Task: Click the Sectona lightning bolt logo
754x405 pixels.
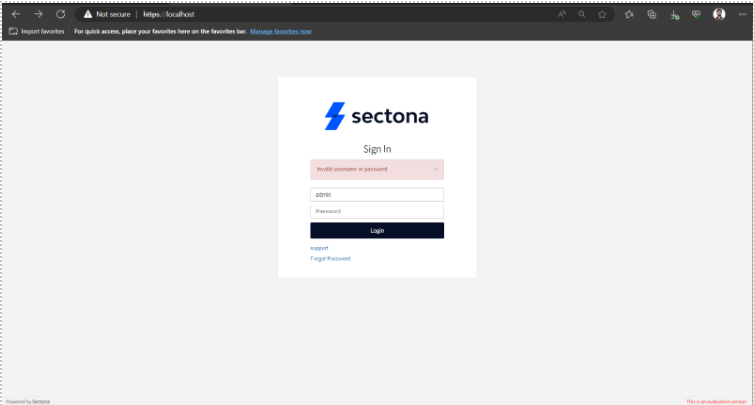Action: tap(334, 116)
